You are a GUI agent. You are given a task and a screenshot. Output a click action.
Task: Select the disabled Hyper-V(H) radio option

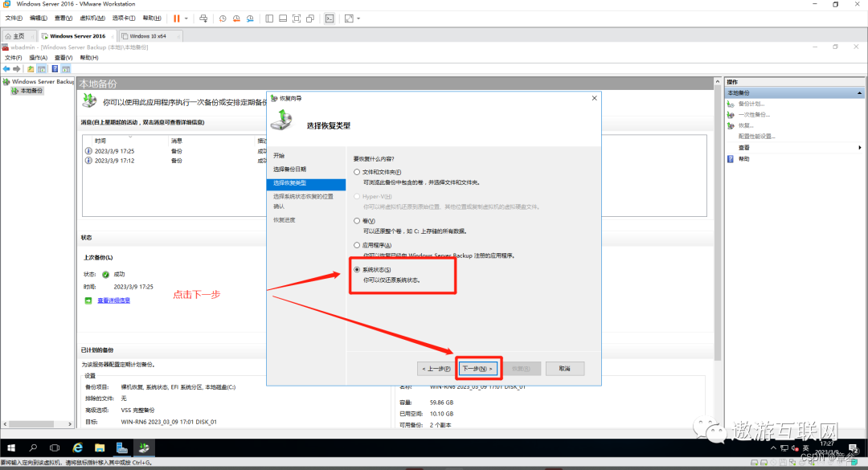click(x=357, y=197)
